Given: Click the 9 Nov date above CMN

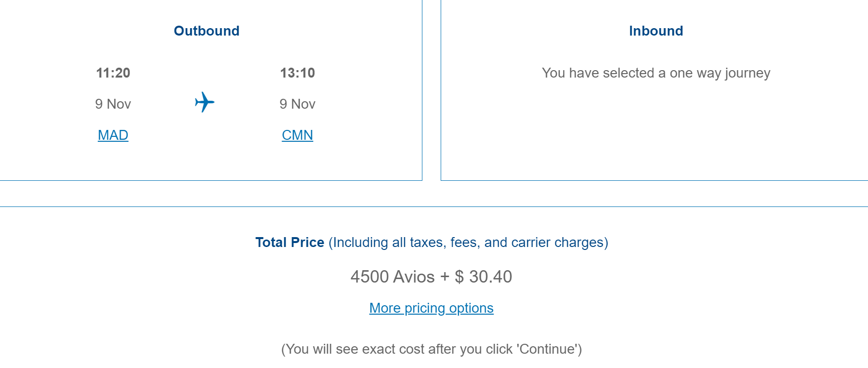Looking at the screenshot, I should point(297,104).
